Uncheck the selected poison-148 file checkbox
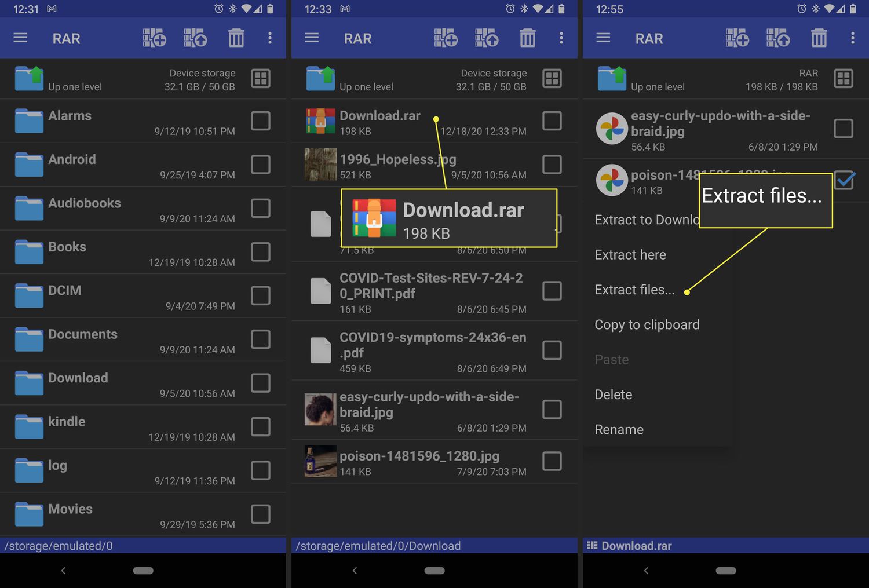The height and width of the screenshot is (588, 869). coord(844,181)
